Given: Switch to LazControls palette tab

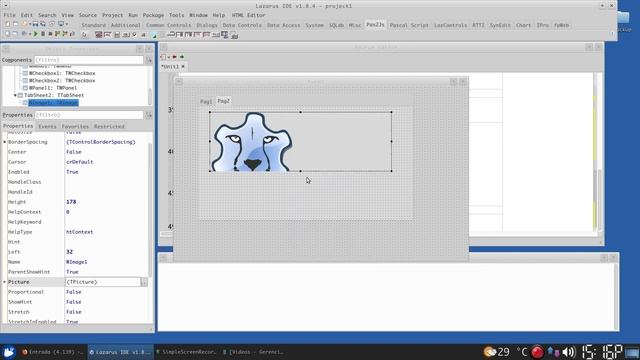Looking at the screenshot, I should 450,25.
